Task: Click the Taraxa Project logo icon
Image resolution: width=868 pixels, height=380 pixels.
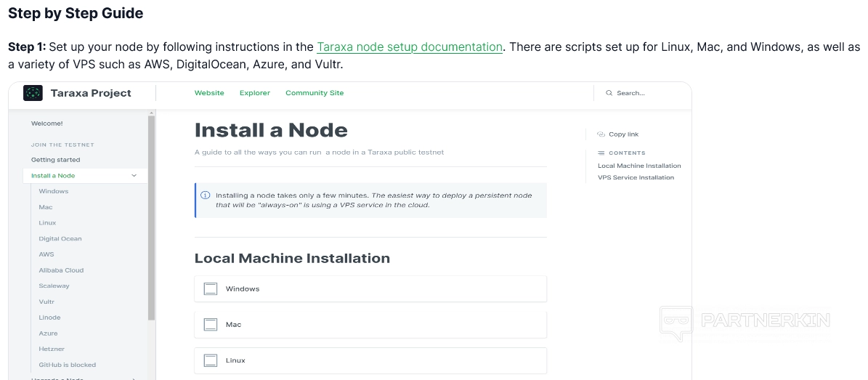Action: pos(33,93)
